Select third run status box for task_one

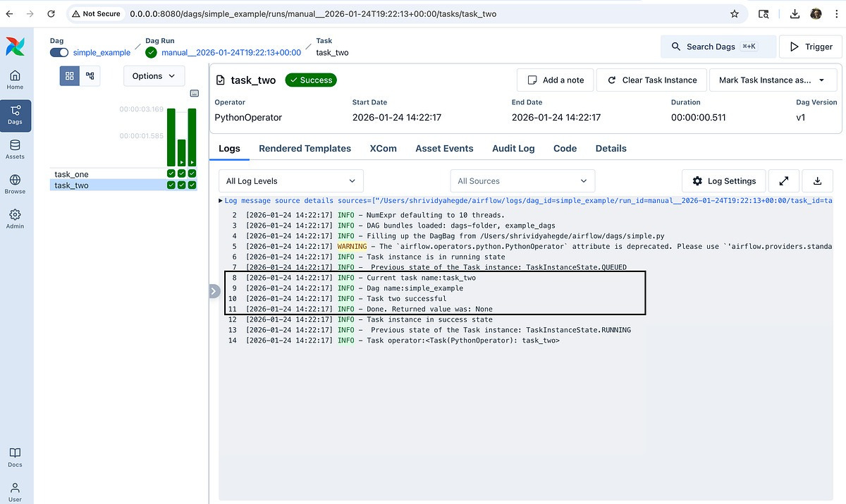tap(192, 174)
